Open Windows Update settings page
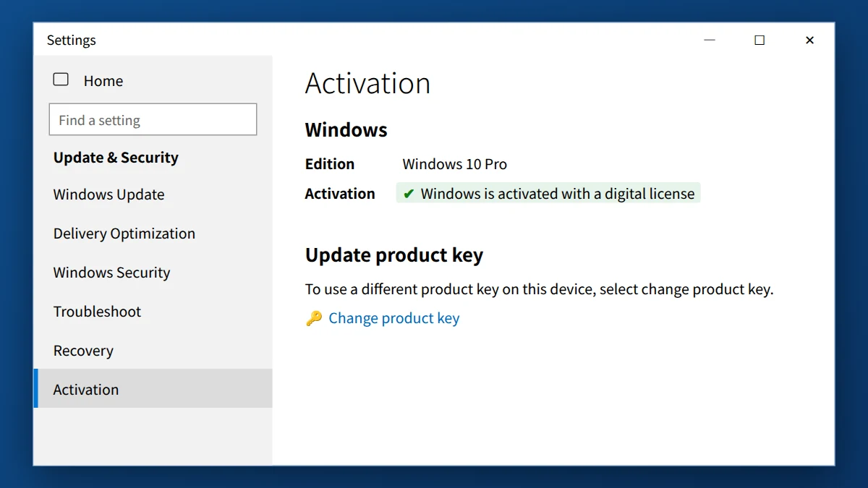 pyautogui.click(x=153, y=194)
